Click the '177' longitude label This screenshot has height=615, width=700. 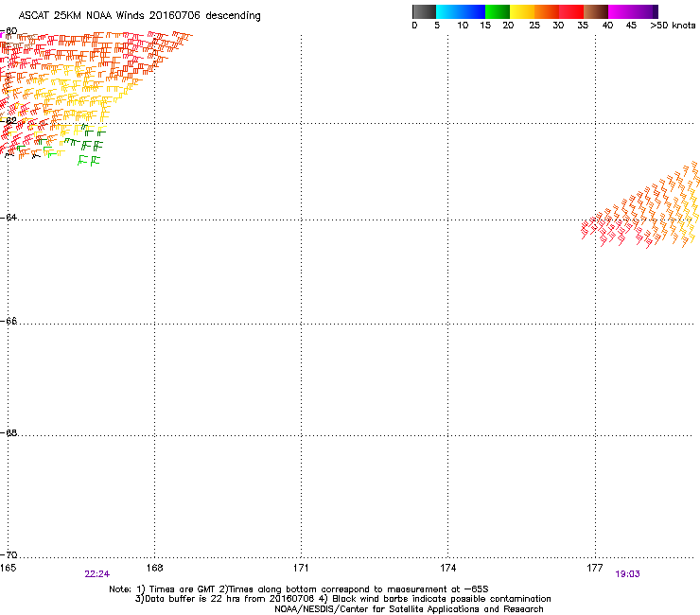[x=595, y=568]
